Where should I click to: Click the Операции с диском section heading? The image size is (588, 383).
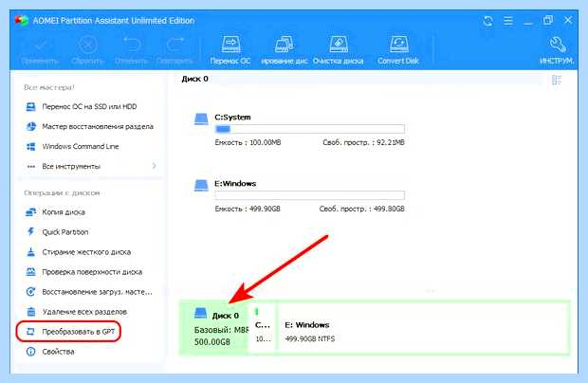coord(62,193)
